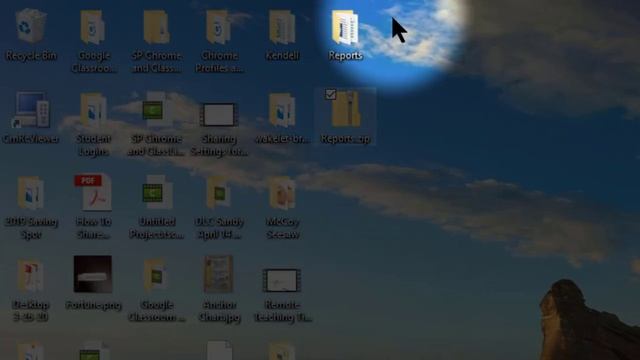The image size is (640, 360).
Task: Select the Chrome Profiles folder
Action: pos(219,28)
